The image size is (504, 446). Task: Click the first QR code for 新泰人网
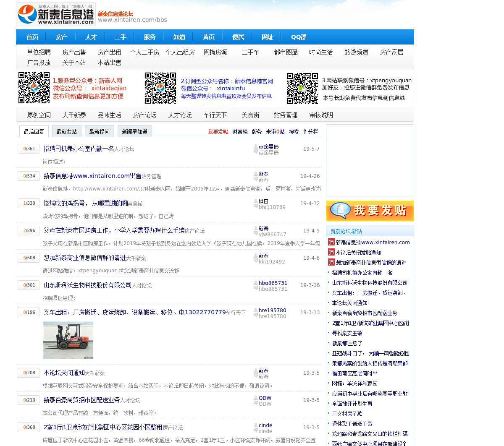tap(34, 88)
